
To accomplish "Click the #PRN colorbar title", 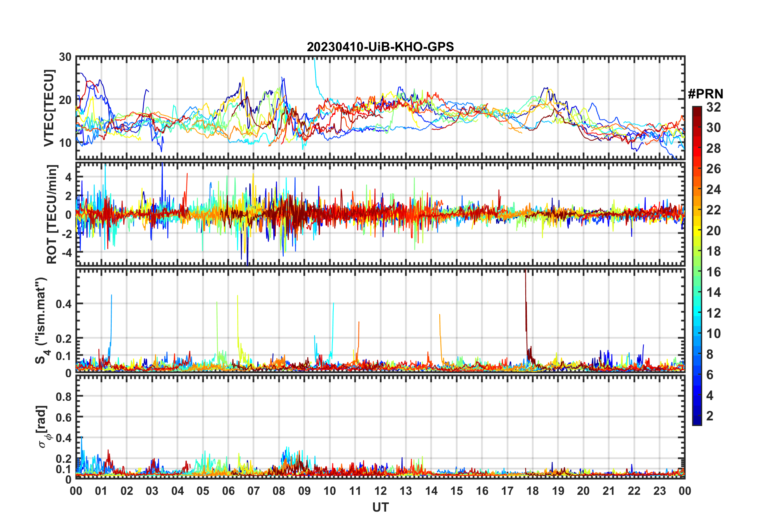I will 705,94.
